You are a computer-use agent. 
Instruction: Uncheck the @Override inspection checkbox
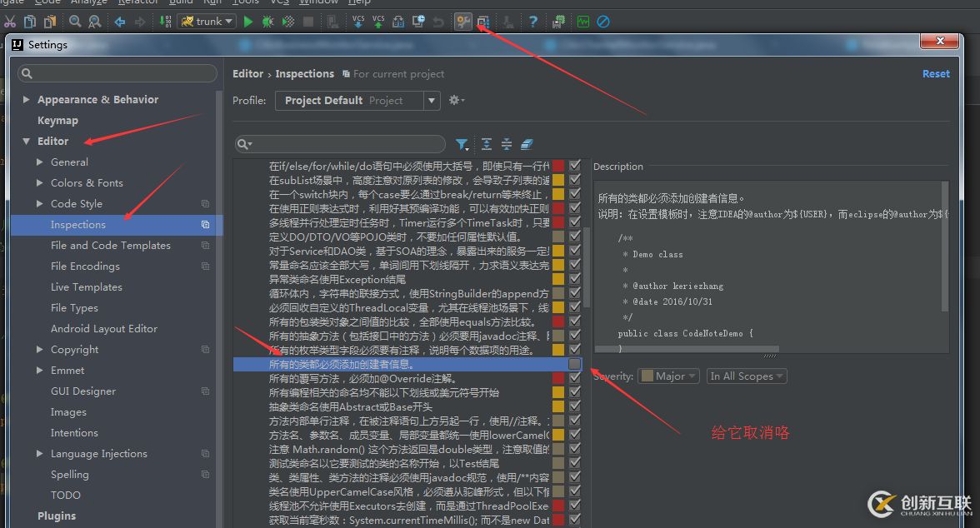(x=575, y=378)
